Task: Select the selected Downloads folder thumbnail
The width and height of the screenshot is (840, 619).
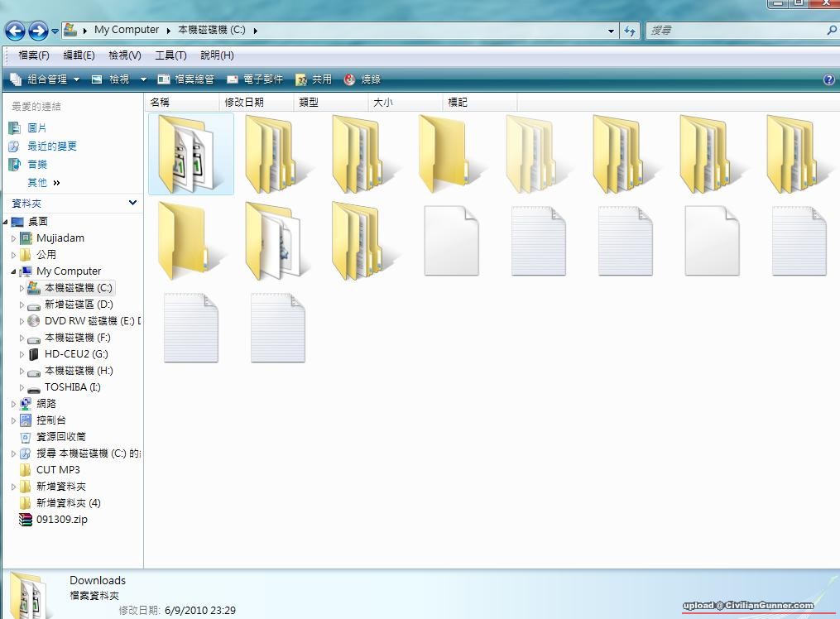Action: (190, 154)
